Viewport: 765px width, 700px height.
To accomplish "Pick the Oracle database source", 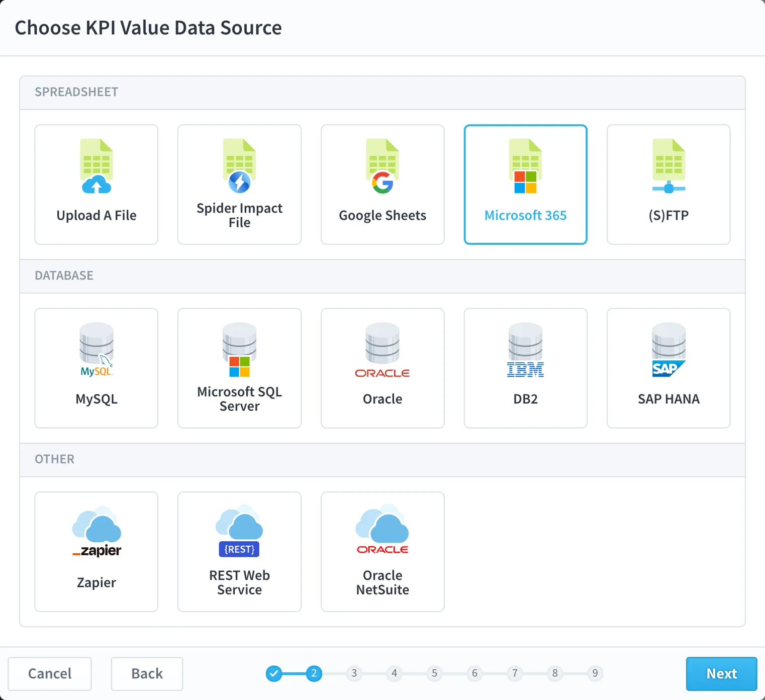I will (382, 368).
